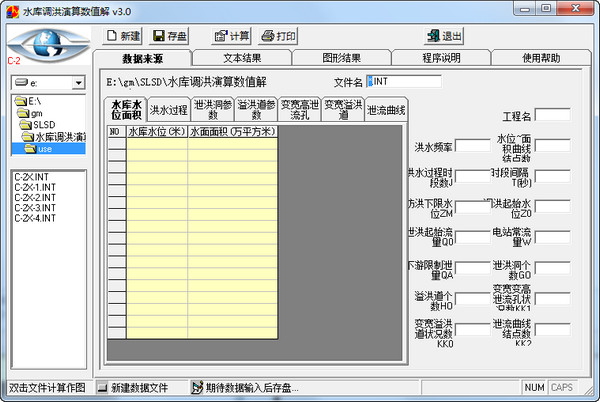Click the 文件名 input field
This screenshot has height=402, width=600.
pos(397,81)
